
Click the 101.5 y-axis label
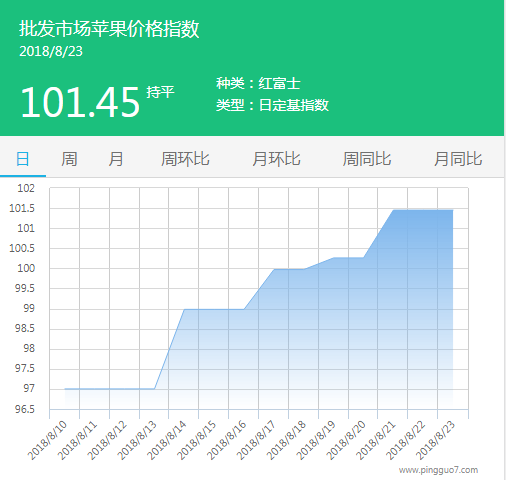point(22,208)
